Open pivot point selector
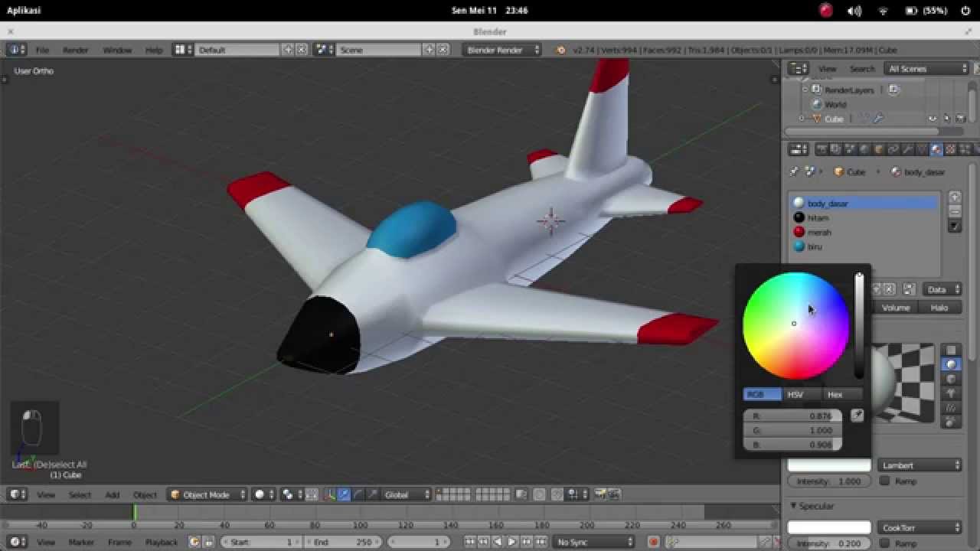980x551 pixels. [x=292, y=494]
